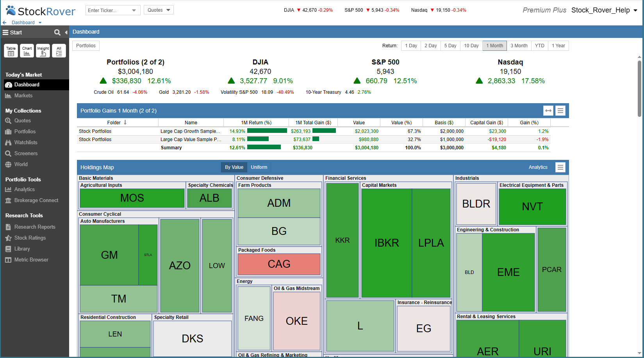Open the Enter Ticker dropdown arrow
Screen dimensions: 644x358
point(134,11)
